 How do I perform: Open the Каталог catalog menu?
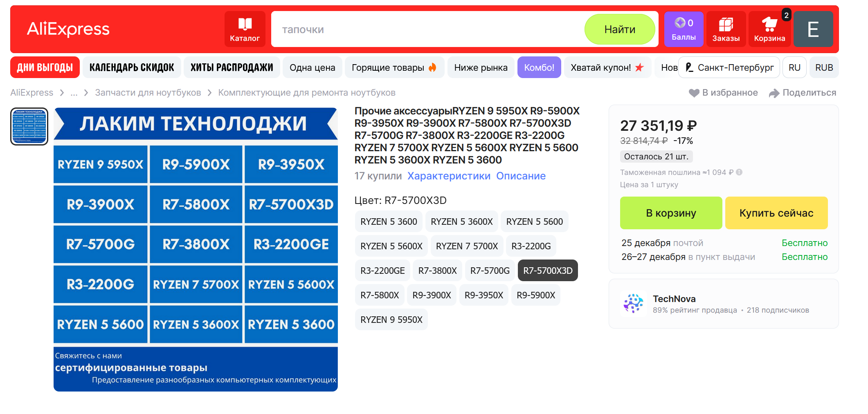[x=245, y=29]
